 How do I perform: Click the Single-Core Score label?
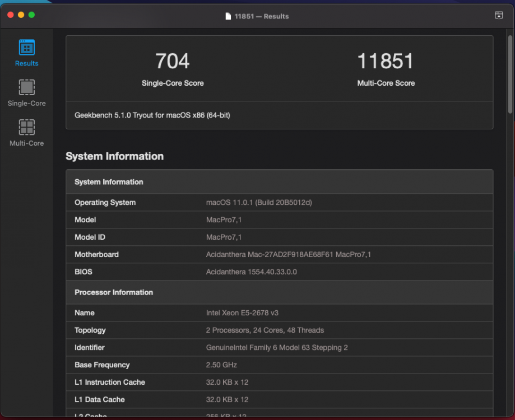[173, 83]
